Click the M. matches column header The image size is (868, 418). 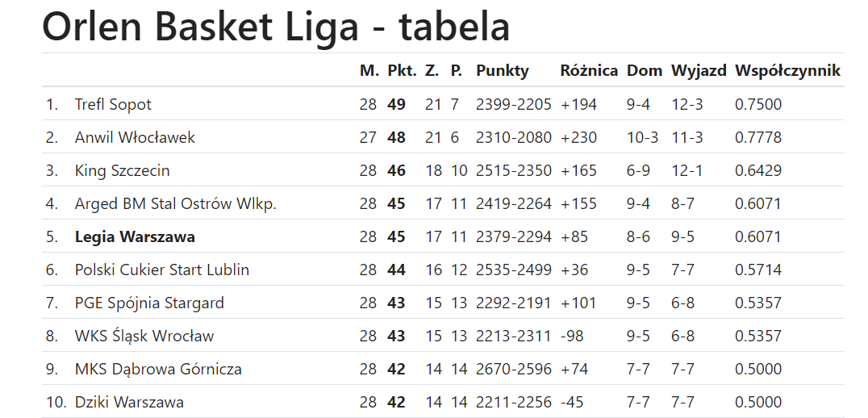[369, 70]
